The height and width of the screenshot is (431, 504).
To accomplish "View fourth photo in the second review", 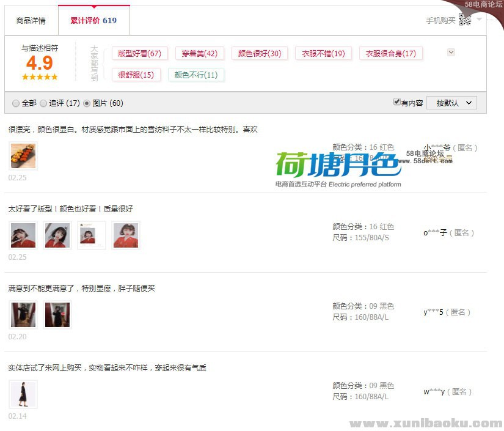I will click(126, 235).
